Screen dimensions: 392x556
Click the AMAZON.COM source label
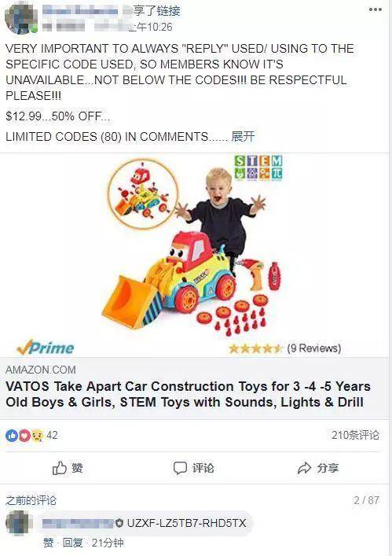(41, 370)
